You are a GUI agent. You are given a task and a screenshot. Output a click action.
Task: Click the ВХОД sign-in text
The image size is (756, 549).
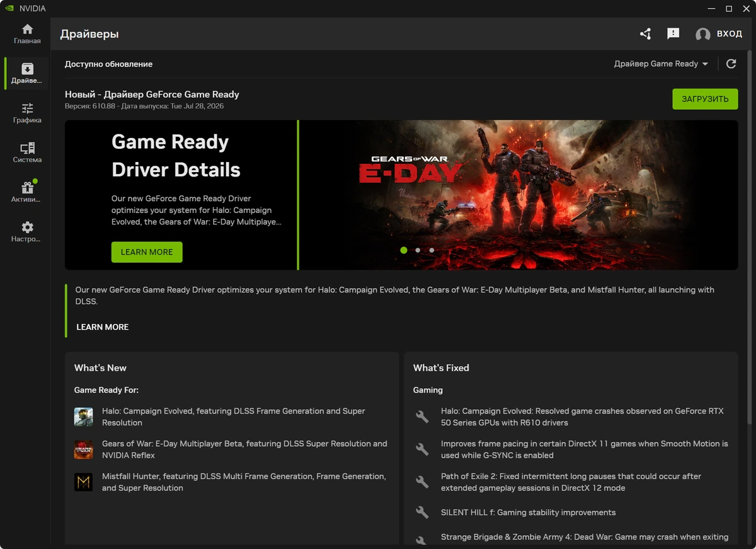click(x=729, y=34)
